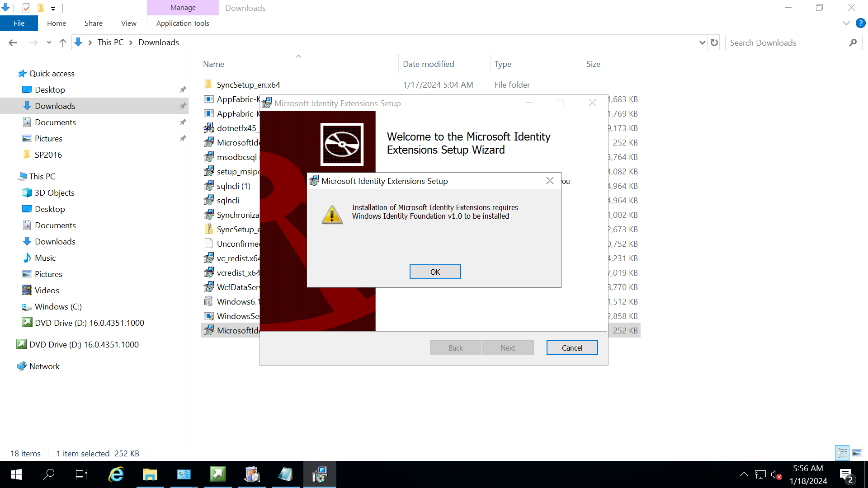
Task: Open the network tray icon
Action: click(760, 474)
